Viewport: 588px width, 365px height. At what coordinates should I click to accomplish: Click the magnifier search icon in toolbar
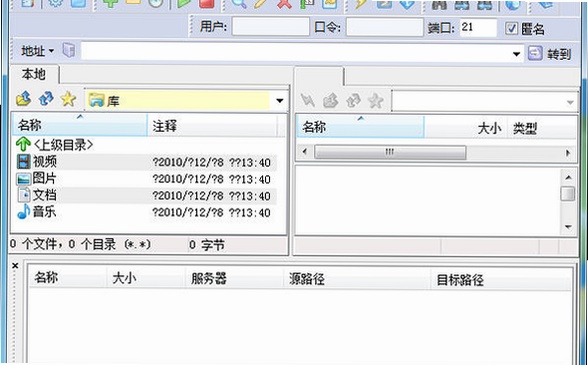pos(239,3)
